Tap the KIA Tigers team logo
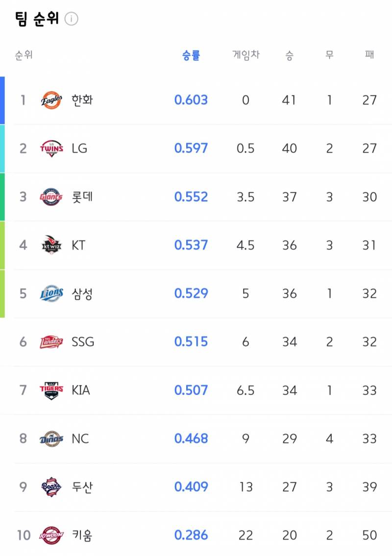392x556 pixels. [51, 390]
